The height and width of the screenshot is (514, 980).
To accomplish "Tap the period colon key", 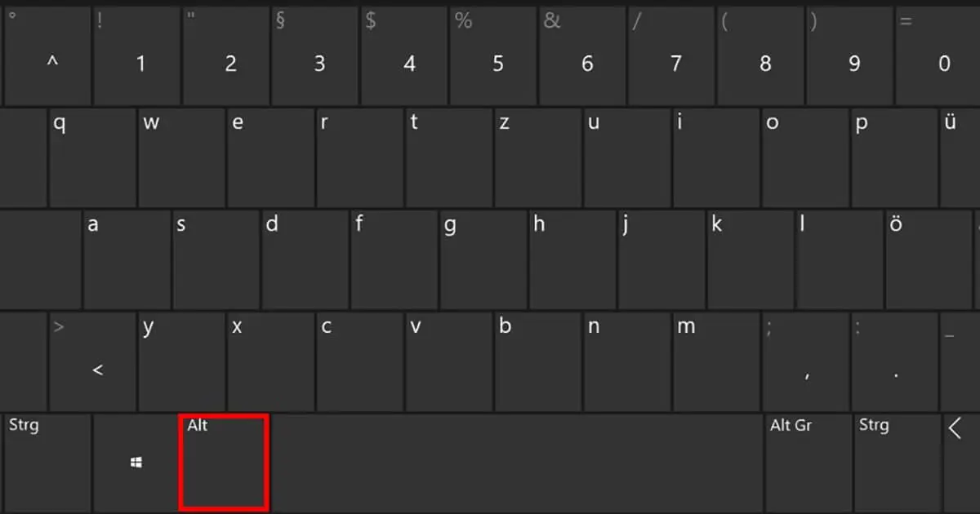I will pos(893,361).
